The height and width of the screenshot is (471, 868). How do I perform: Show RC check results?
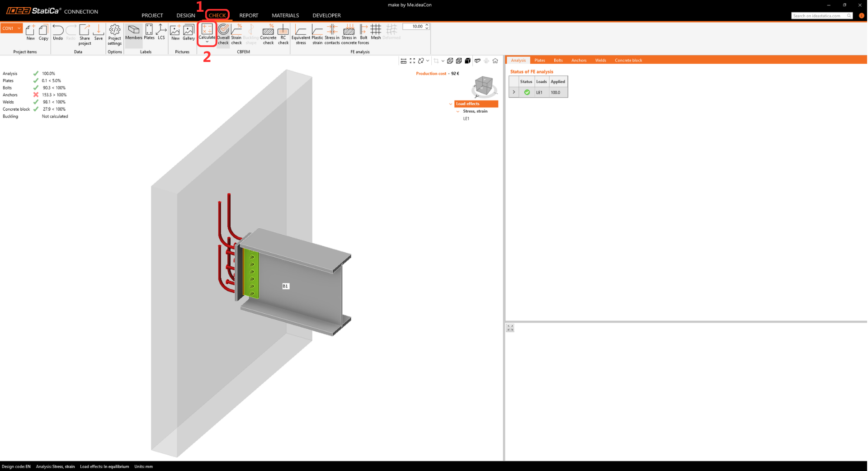pyautogui.click(x=283, y=35)
